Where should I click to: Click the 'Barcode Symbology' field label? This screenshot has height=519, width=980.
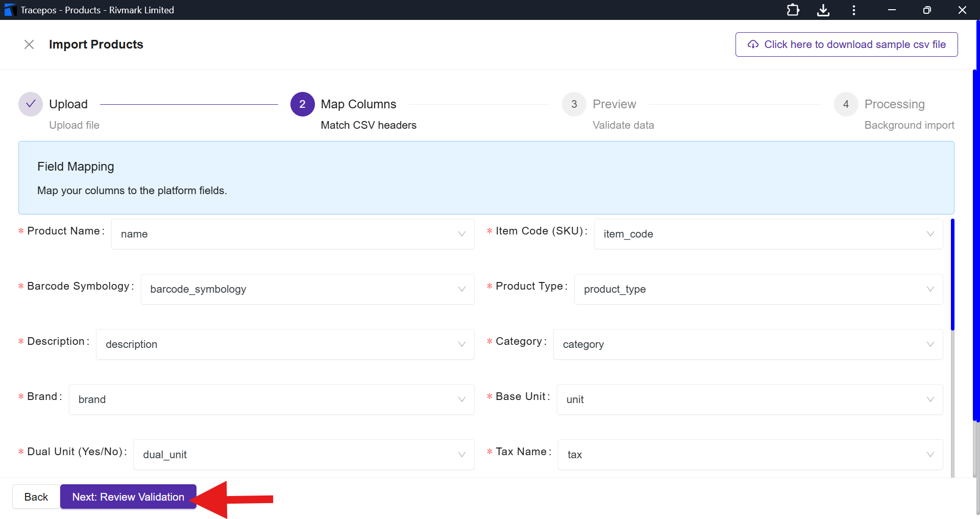pos(78,286)
